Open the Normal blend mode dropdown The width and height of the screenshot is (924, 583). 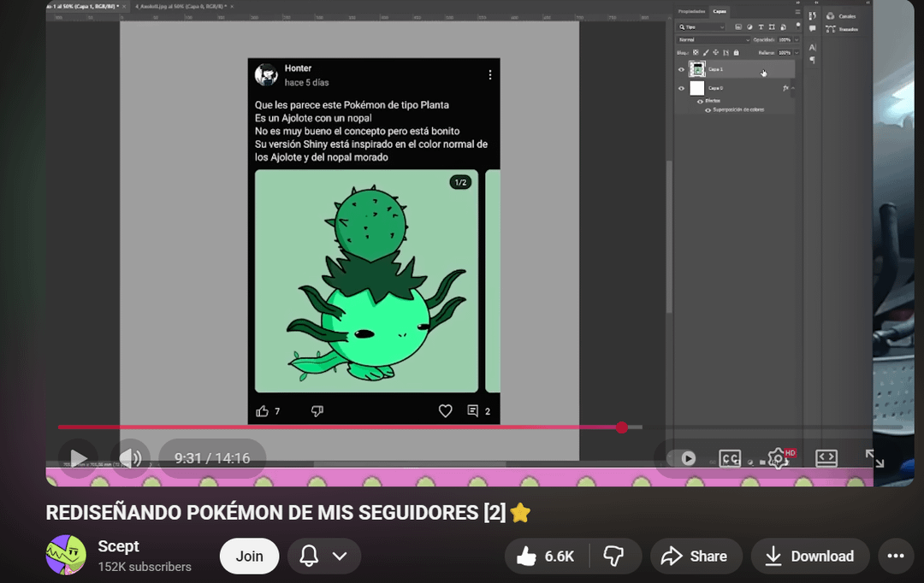tap(713, 39)
